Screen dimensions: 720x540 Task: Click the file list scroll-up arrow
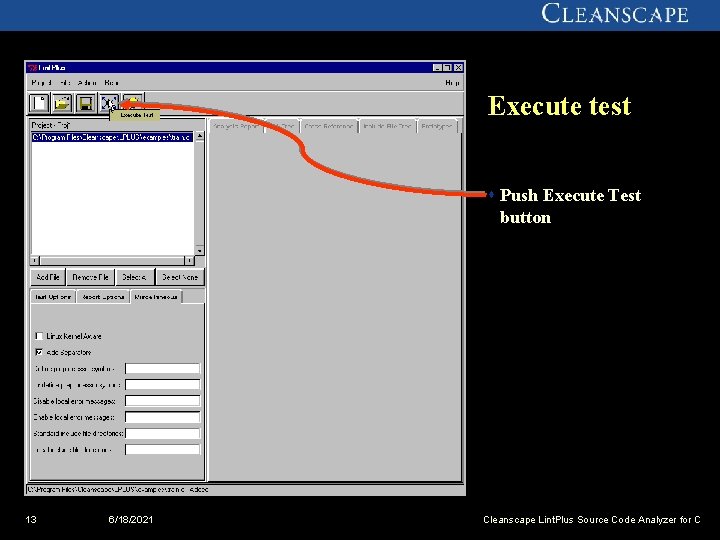click(x=199, y=136)
